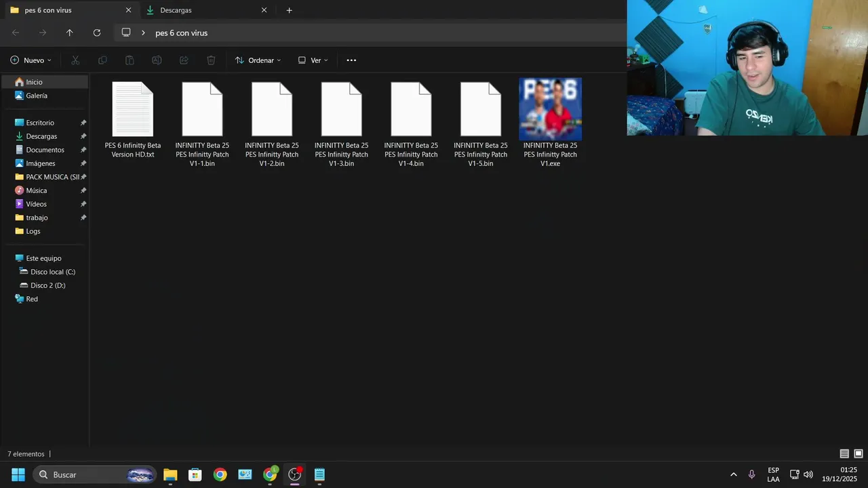Viewport: 868px width, 488px height.
Task: Open the Ver view dropdown
Action: click(313, 60)
